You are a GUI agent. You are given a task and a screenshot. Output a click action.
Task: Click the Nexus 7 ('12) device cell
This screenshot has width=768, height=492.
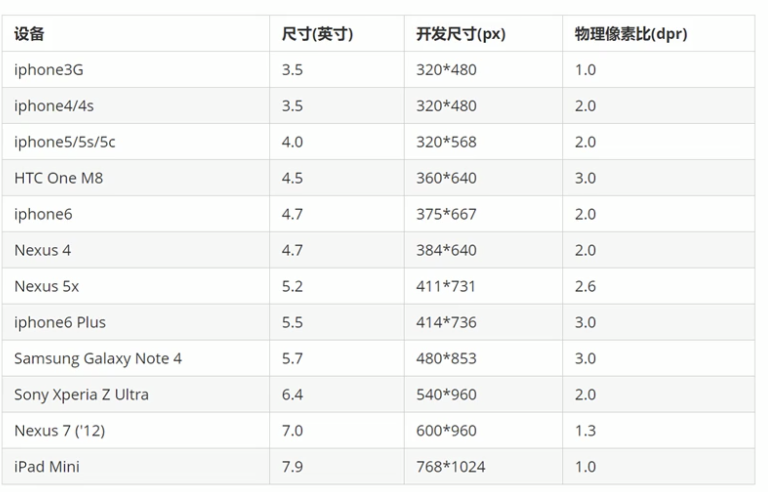[61, 430]
